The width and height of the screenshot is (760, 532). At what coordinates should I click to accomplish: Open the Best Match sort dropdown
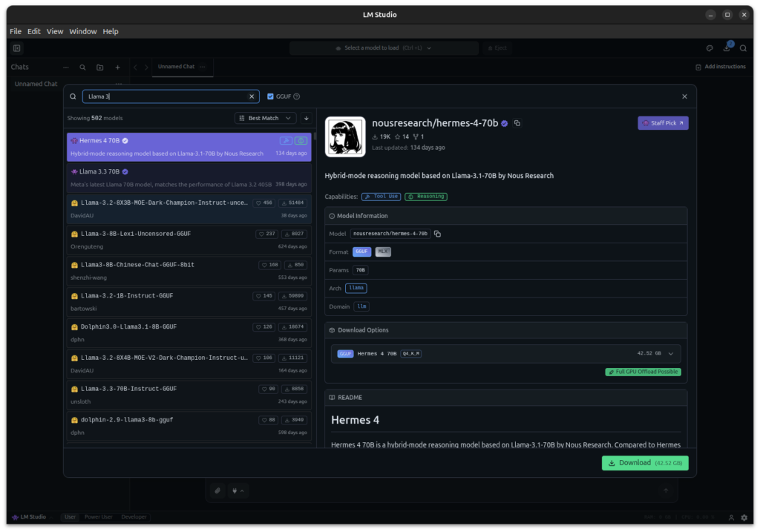[265, 117]
